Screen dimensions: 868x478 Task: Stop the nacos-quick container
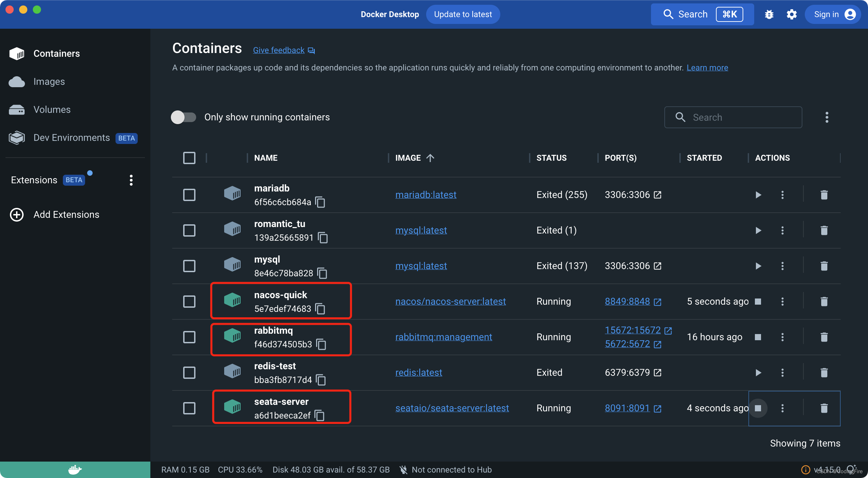coord(758,302)
